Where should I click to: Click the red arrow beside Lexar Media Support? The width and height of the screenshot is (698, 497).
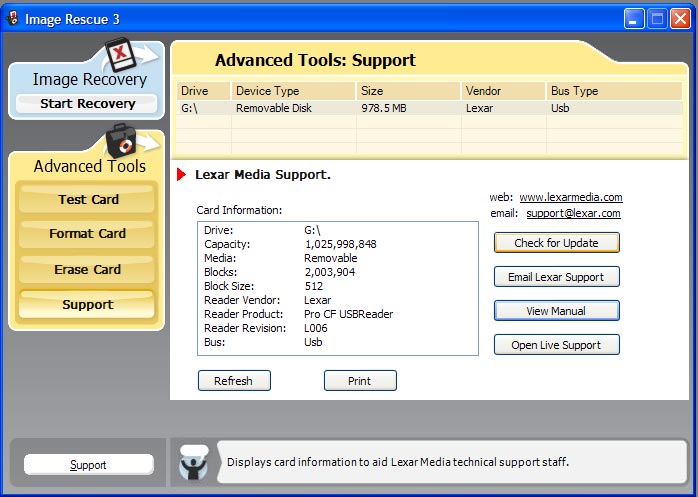click(x=182, y=175)
